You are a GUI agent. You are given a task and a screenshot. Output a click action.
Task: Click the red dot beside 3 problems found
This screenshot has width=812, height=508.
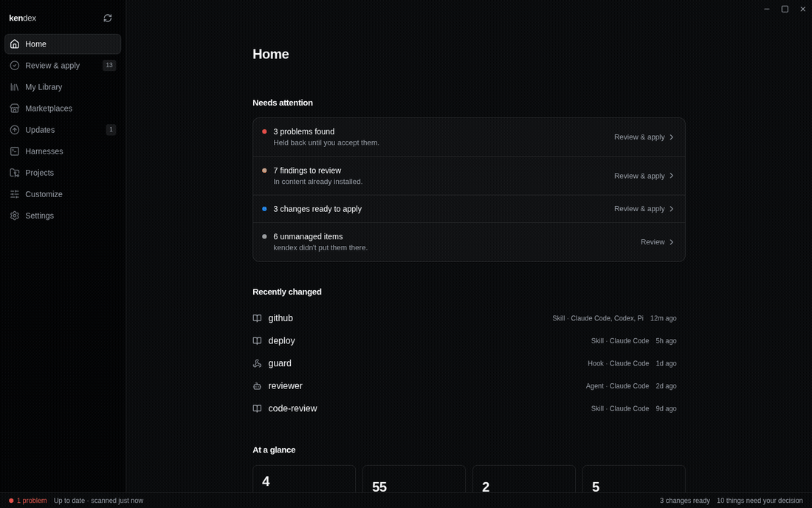264,131
